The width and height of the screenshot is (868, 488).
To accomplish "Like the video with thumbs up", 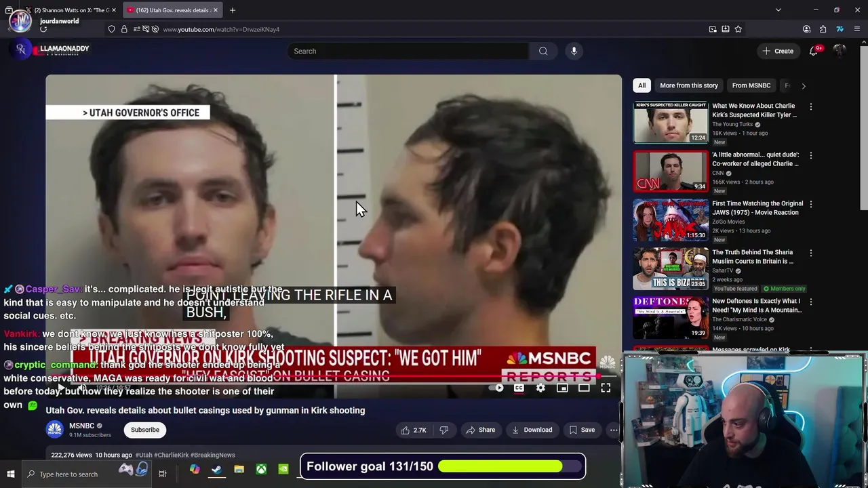I will pos(414,430).
